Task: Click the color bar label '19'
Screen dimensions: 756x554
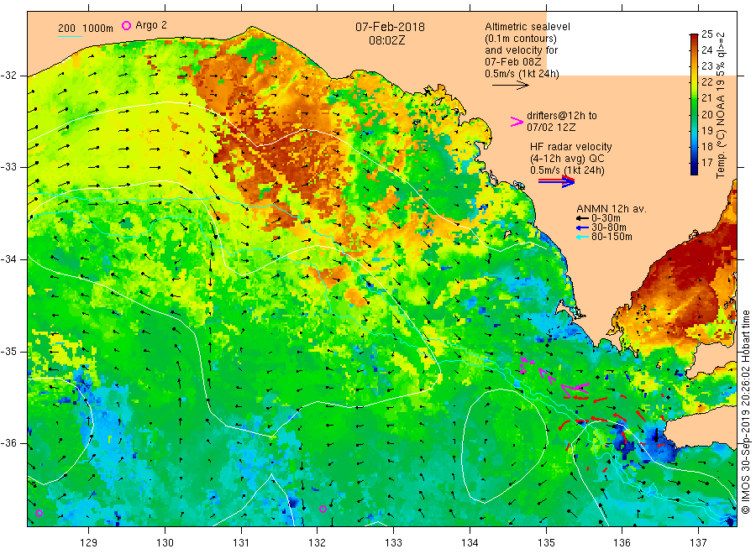Action: click(x=707, y=131)
